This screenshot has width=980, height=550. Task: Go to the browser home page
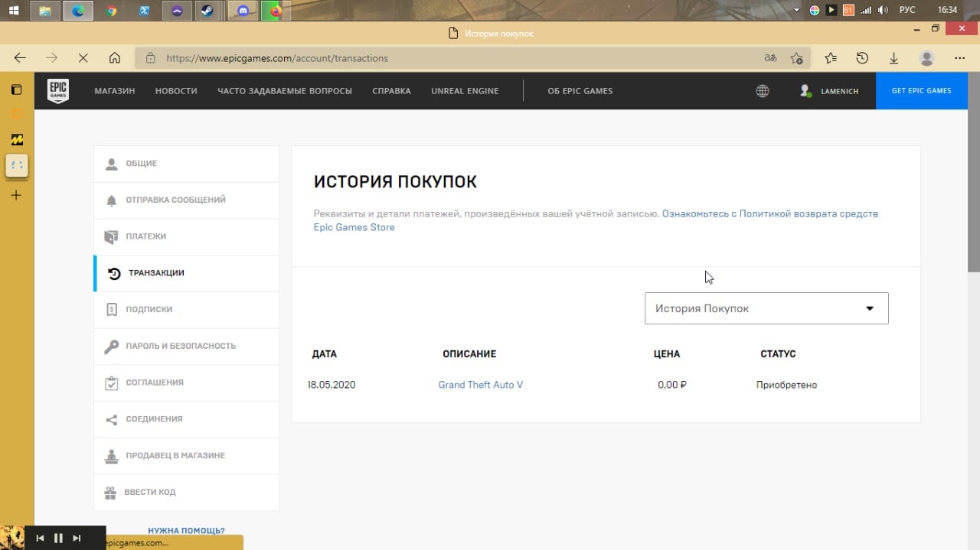pos(115,58)
